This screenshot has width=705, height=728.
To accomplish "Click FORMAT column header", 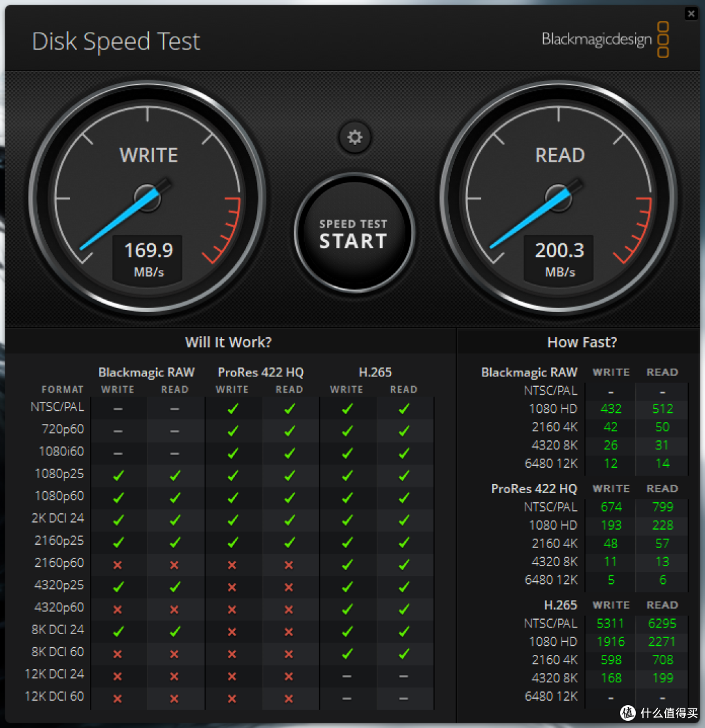I will tap(63, 389).
